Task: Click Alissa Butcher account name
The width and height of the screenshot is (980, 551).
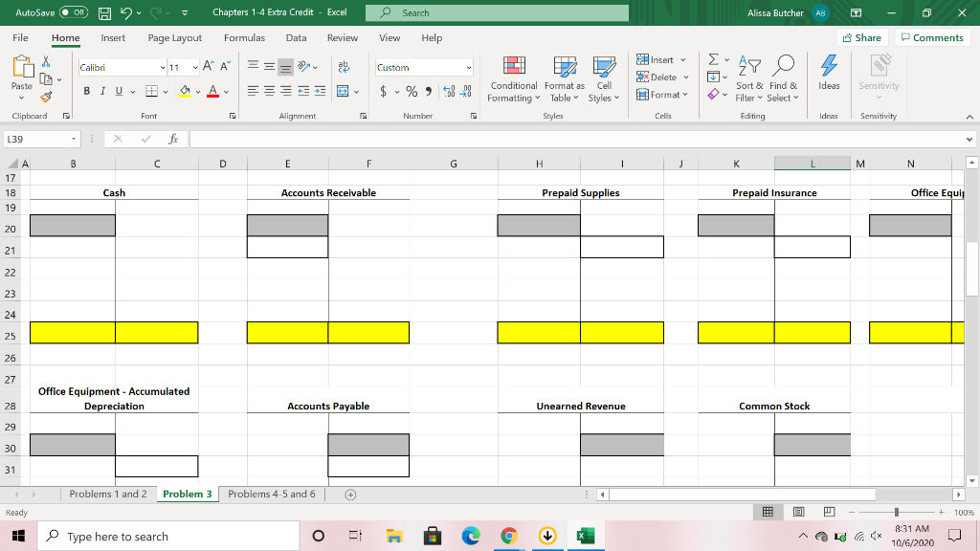Action: pos(775,12)
